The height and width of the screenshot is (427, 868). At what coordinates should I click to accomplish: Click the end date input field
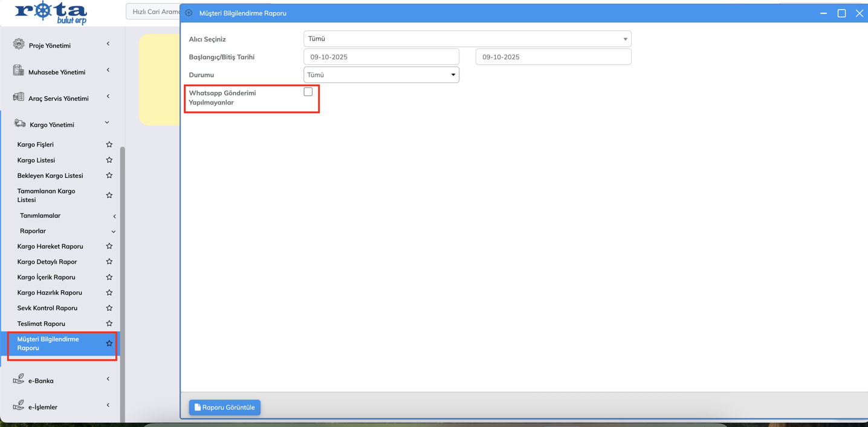point(553,57)
